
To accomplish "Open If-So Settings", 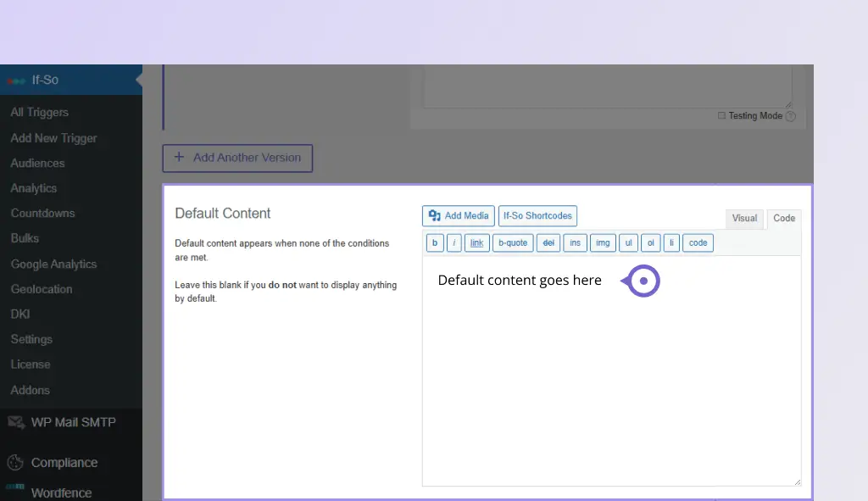I will 31,339.
